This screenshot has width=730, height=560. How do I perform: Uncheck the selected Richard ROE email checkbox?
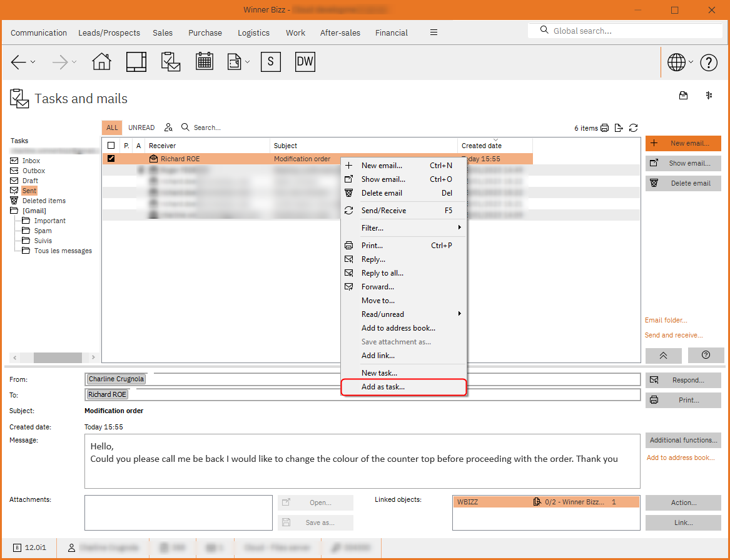click(x=111, y=158)
